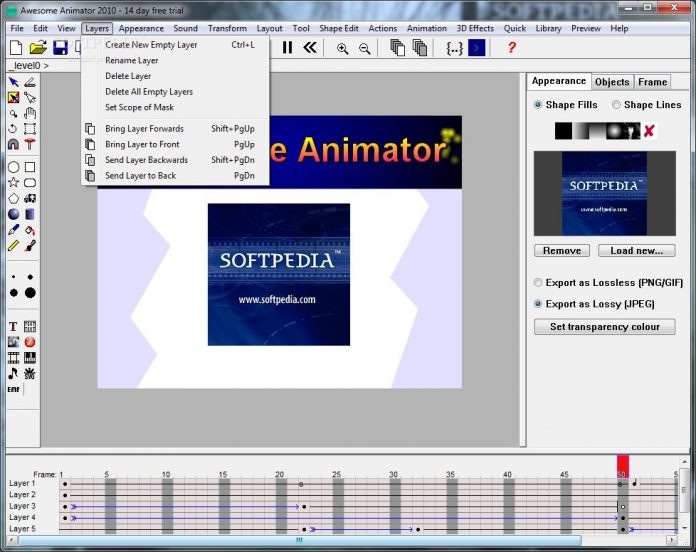
Task: Choose Export as Lossy (JPEG)
Action: point(538,304)
